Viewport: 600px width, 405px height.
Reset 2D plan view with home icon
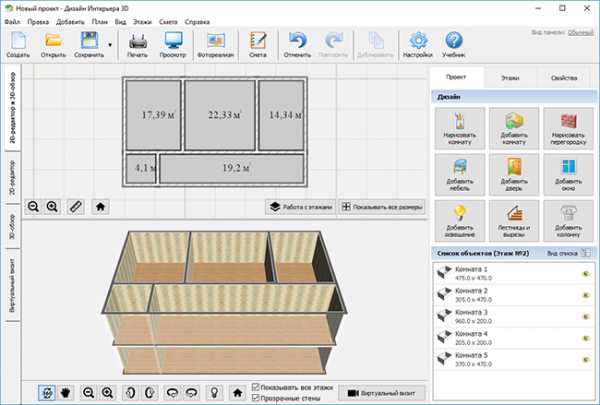click(x=100, y=207)
